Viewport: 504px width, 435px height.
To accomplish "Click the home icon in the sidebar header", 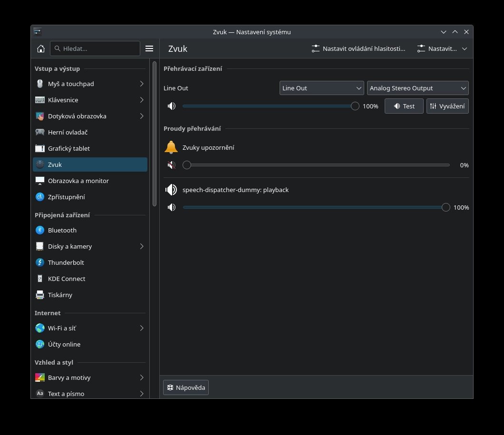I will (x=41, y=48).
